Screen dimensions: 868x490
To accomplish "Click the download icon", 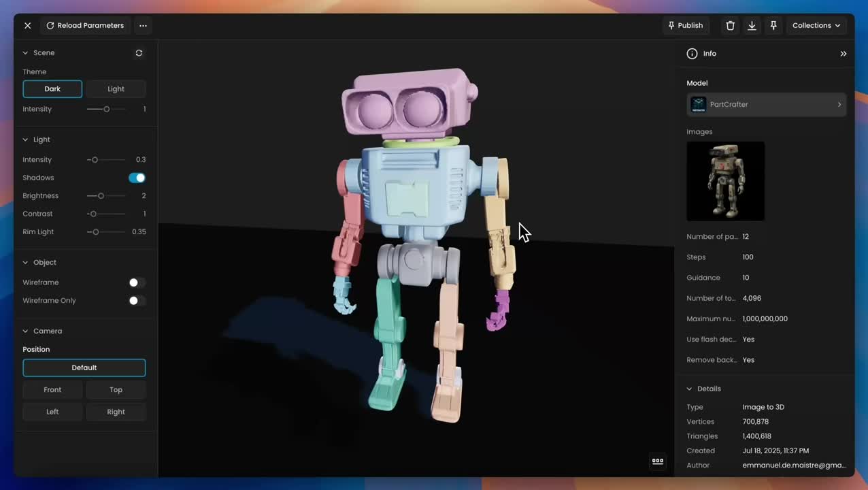I will (752, 25).
